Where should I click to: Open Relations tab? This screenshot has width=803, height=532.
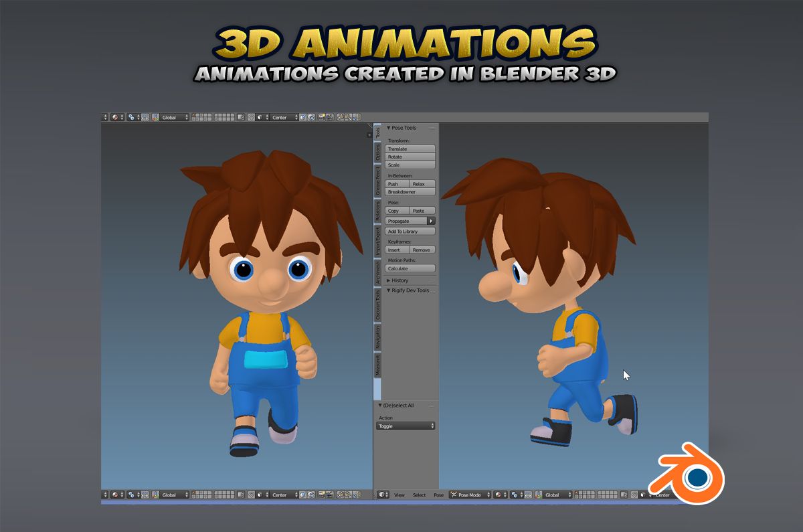(377, 210)
